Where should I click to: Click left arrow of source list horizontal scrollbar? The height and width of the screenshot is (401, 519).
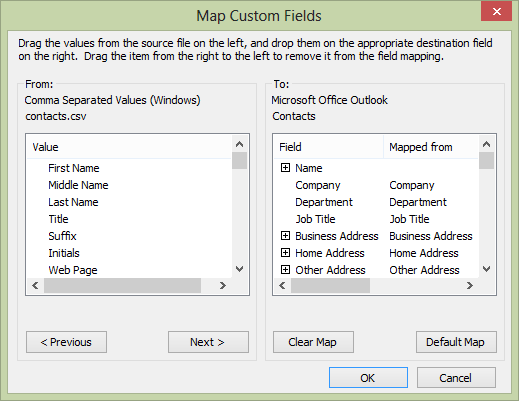[x=35, y=285]
